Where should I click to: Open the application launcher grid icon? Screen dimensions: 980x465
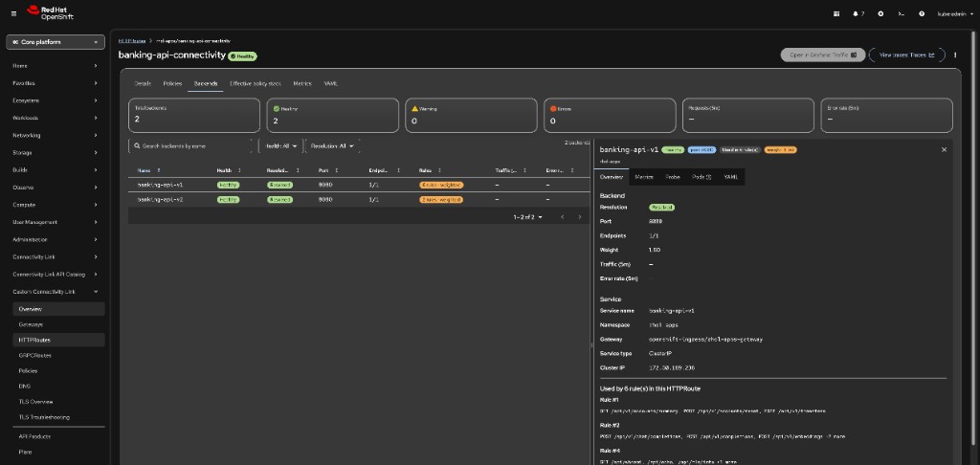coord(836,13)
